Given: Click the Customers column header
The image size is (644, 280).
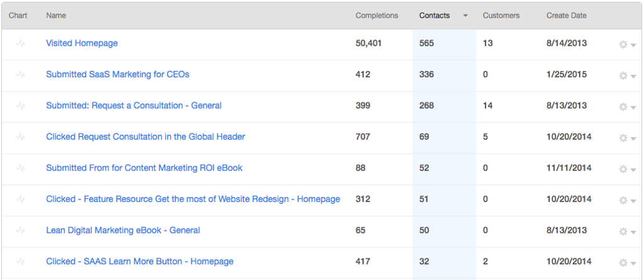Looking at the screenshot, I should pyautogui.click(x=501, y=15).
